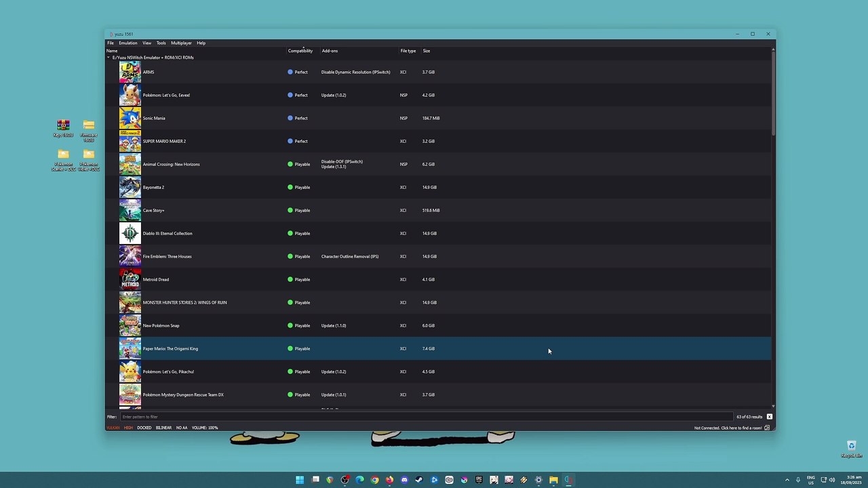The width and height of the screenshot is (868, 488).
Task: Collapse the E:/Yuzu ROMs folder tree
Action: tap(108, 58)
